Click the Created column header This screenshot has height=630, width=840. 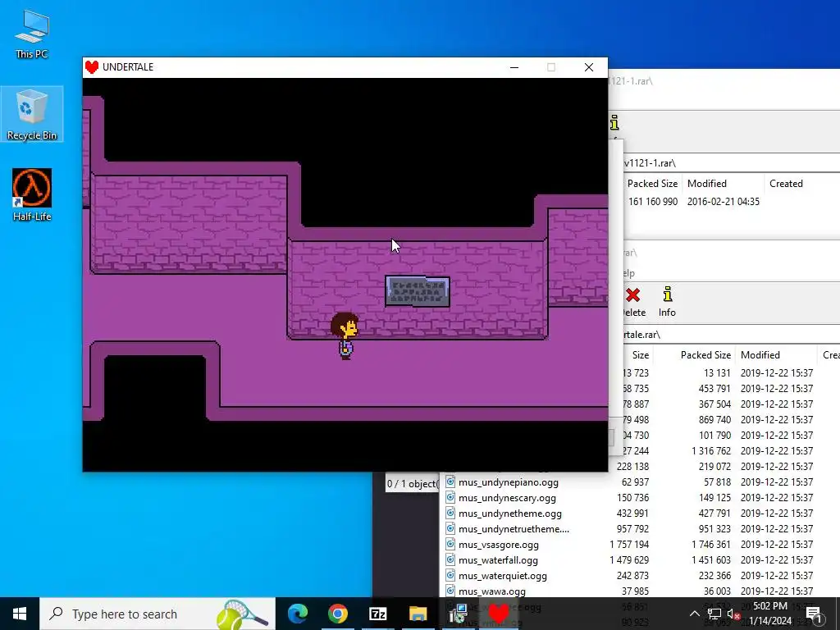[786, 183]
